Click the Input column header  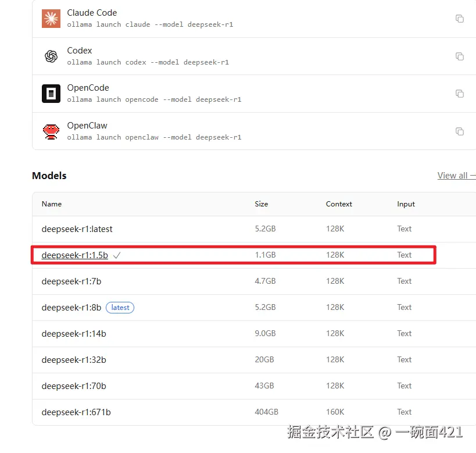(406, 204)
